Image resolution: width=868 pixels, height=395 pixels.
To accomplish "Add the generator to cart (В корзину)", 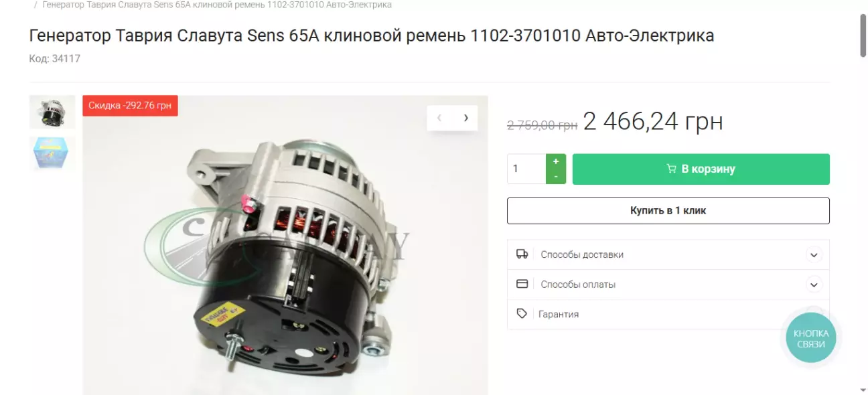I will (x=701, y=169).
